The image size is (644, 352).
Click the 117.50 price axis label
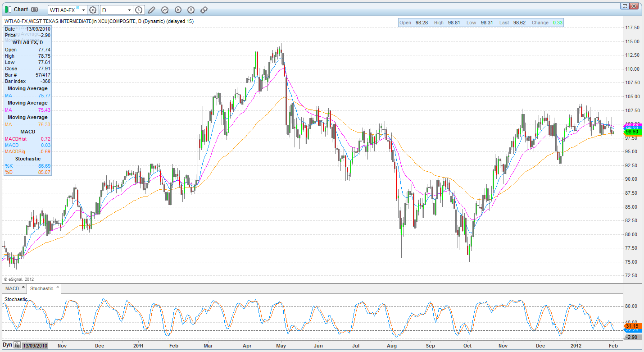point(633,28)
